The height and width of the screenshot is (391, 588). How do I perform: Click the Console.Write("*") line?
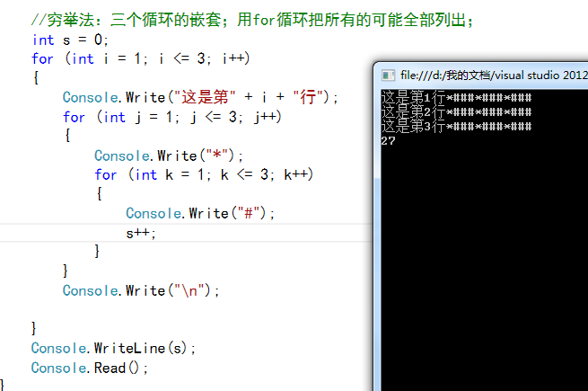169,156
